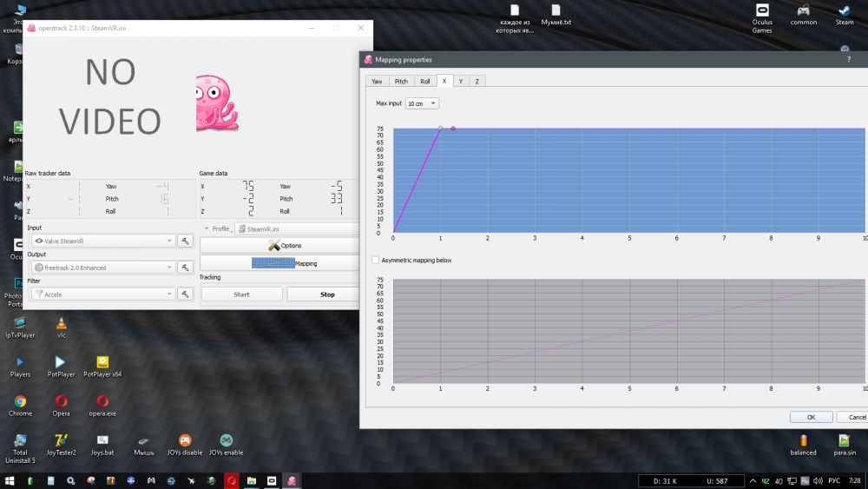Switch to the Pitch tab
Viewport: 868px width, 489px height.
(x=401, y=81)
